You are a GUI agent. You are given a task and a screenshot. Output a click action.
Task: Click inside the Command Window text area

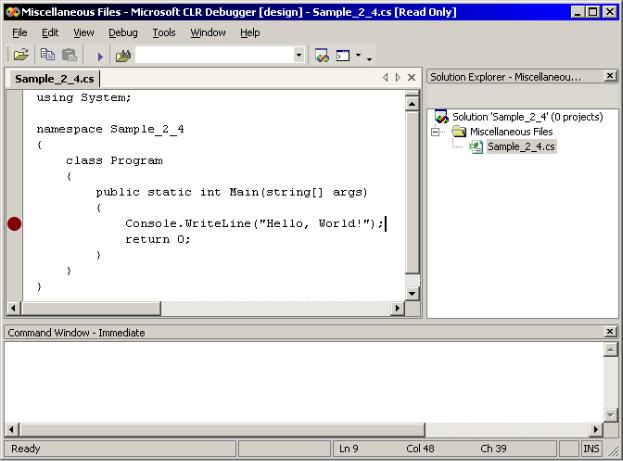click(304, 382)
